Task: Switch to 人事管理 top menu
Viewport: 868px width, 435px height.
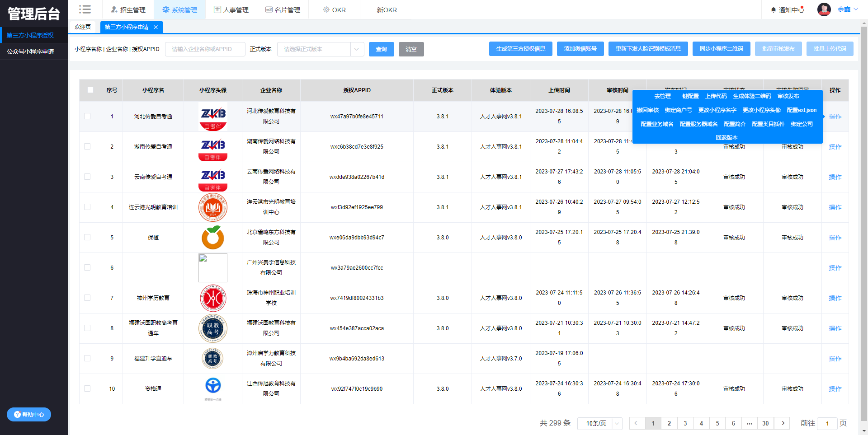Action: pyautogui.click(x=231, y=10)
